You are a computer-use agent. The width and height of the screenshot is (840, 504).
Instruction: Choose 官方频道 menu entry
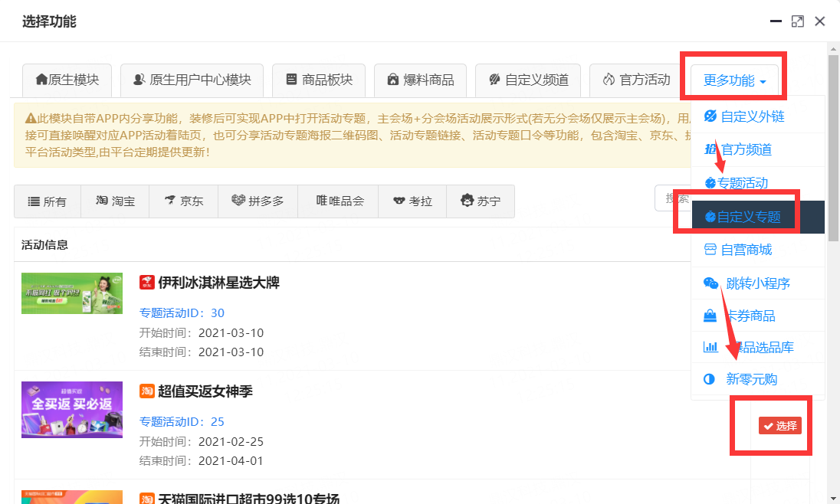757,149
